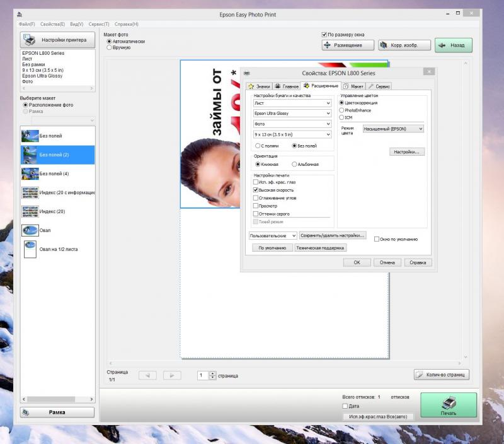Open the Насыщенный (EPSON) color mode dropdown

[x=393, y=129]
